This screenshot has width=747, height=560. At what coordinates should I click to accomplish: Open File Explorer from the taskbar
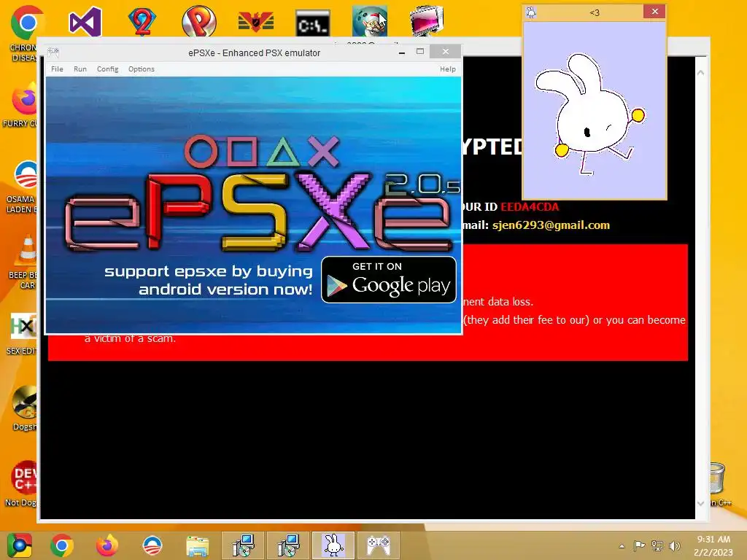[x=198, y=545]
